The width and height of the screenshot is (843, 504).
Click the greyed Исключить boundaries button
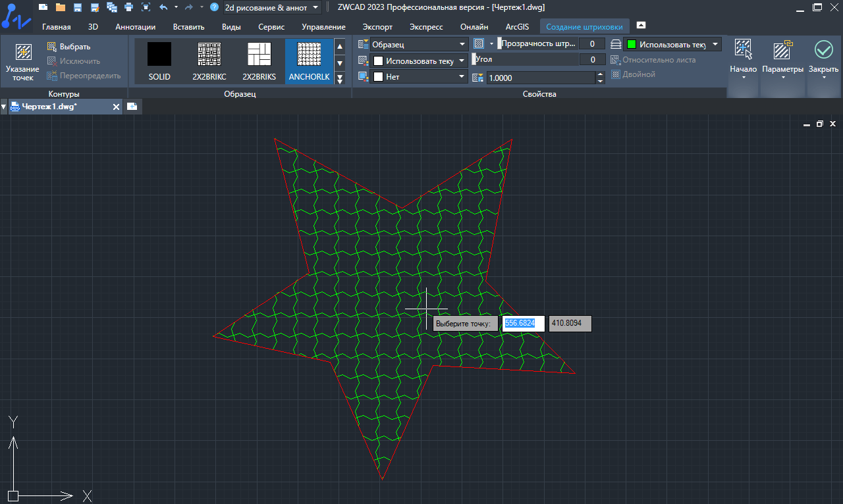(x=73, y=61)
